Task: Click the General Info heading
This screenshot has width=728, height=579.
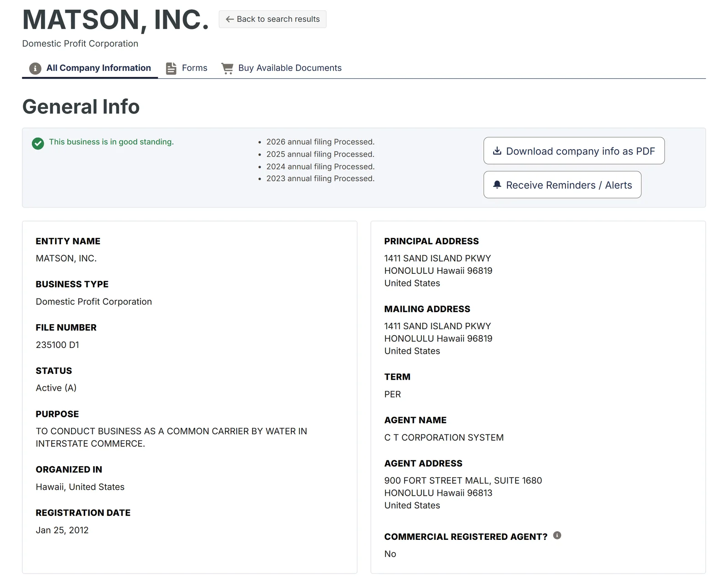Action: [81, 106]
